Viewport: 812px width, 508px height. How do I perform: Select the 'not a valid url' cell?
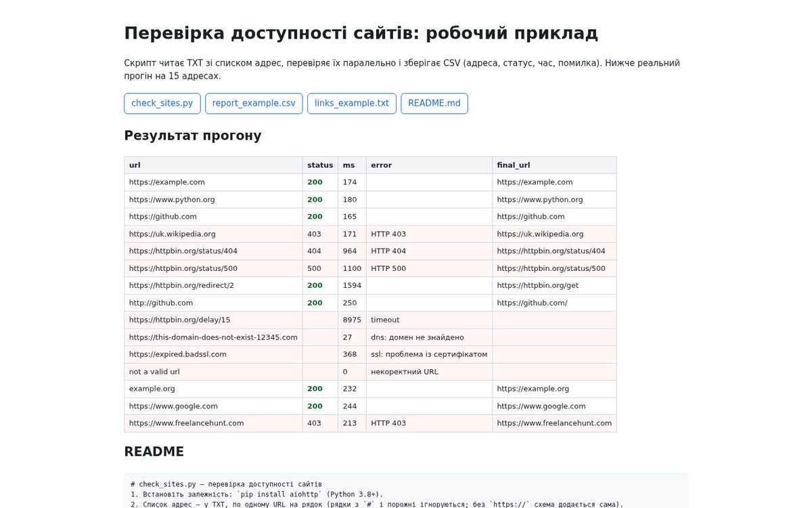213,372
